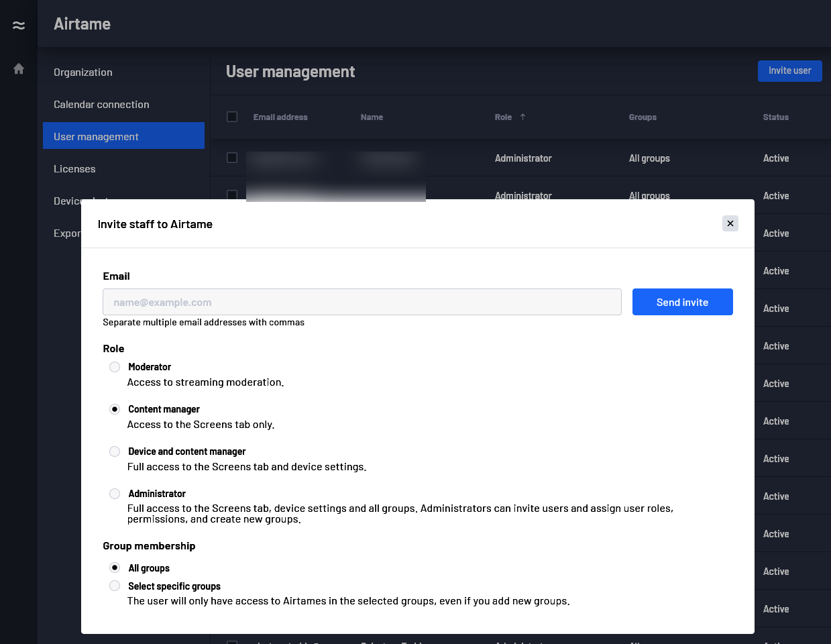Choose Select specific groups option
831x644 pixels.
pos(115,586)
